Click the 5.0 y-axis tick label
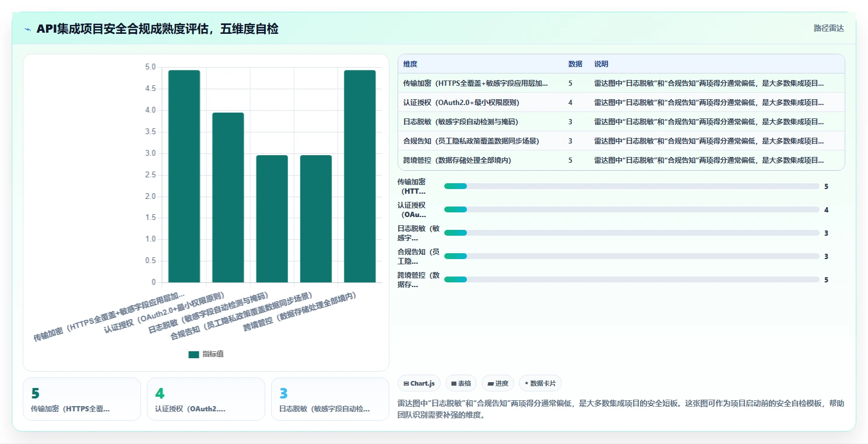This screenshot has width=868, height=444. [150, 67]
